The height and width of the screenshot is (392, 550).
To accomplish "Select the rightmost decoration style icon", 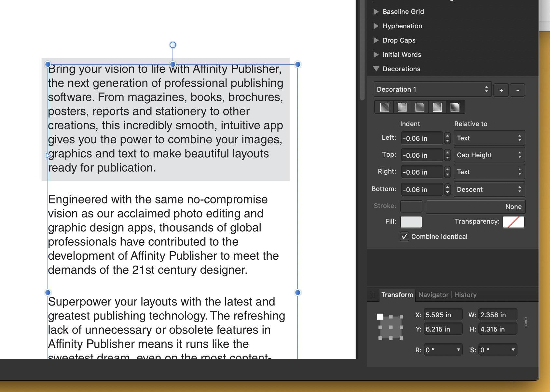I will 455,107.
